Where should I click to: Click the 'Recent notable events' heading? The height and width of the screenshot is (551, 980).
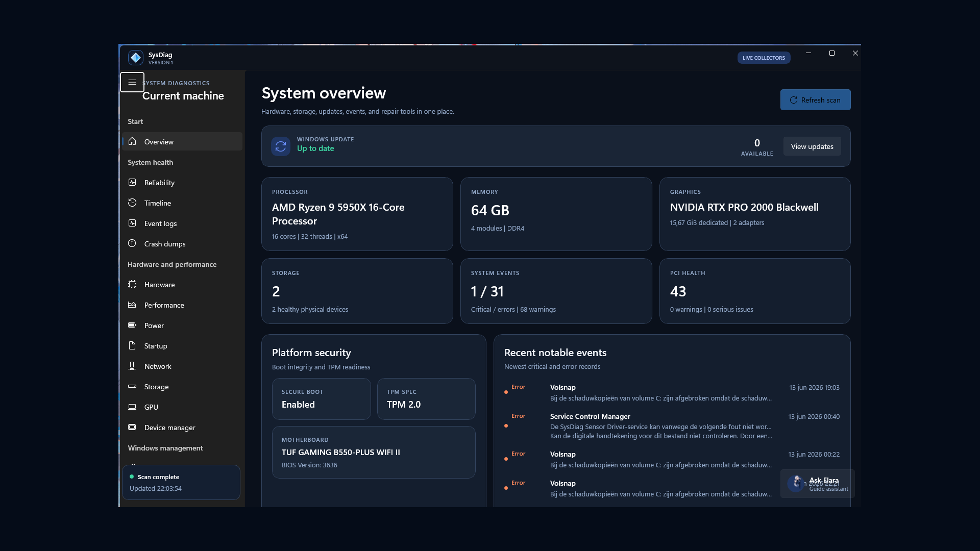click(555, 353)
